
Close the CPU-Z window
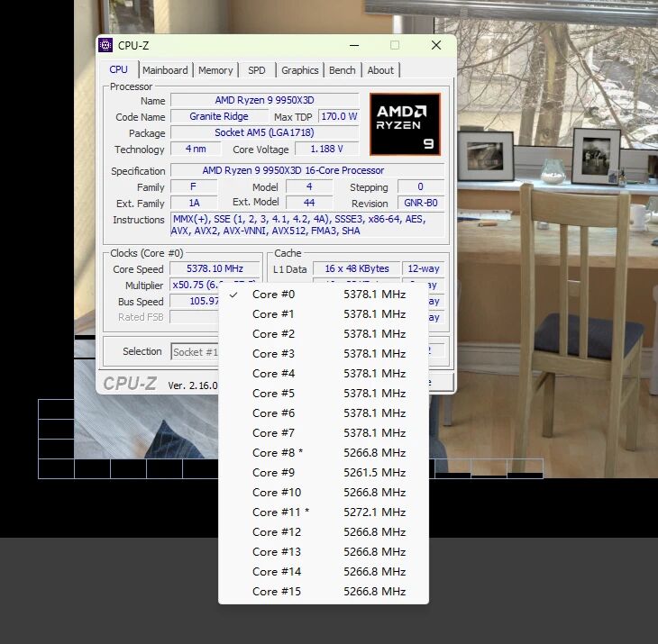(x=436, y=45)
